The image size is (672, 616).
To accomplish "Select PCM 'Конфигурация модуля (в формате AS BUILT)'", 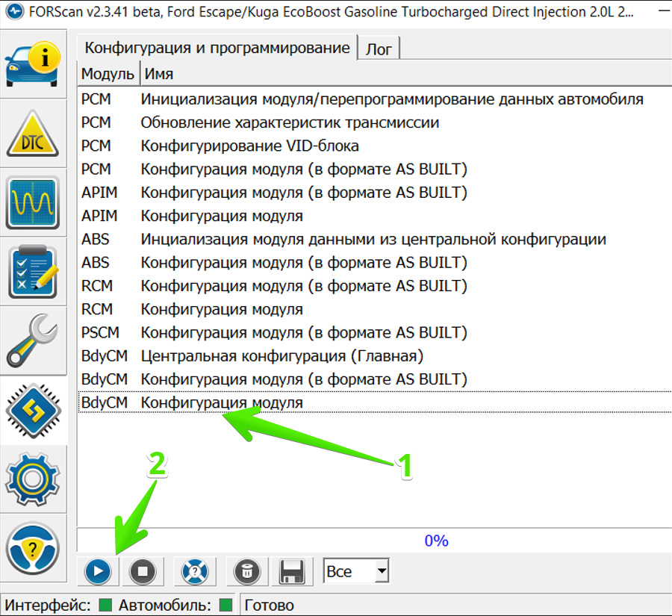I will pos(375,169).
